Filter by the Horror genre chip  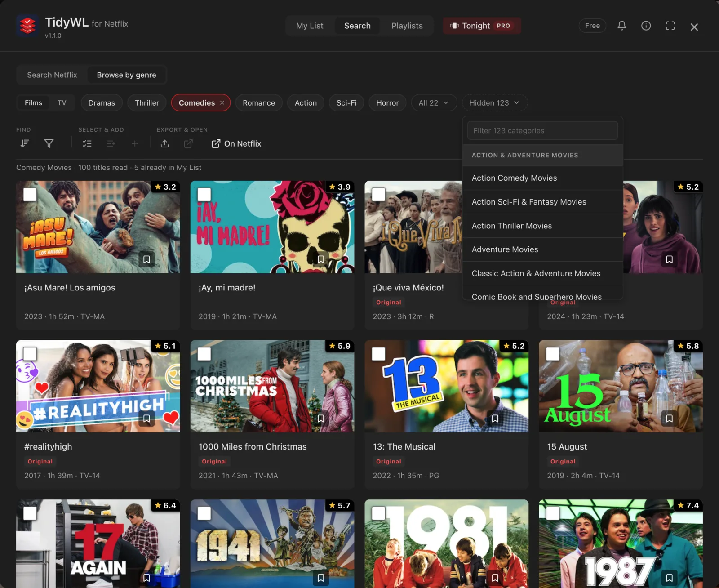(387, 103)
